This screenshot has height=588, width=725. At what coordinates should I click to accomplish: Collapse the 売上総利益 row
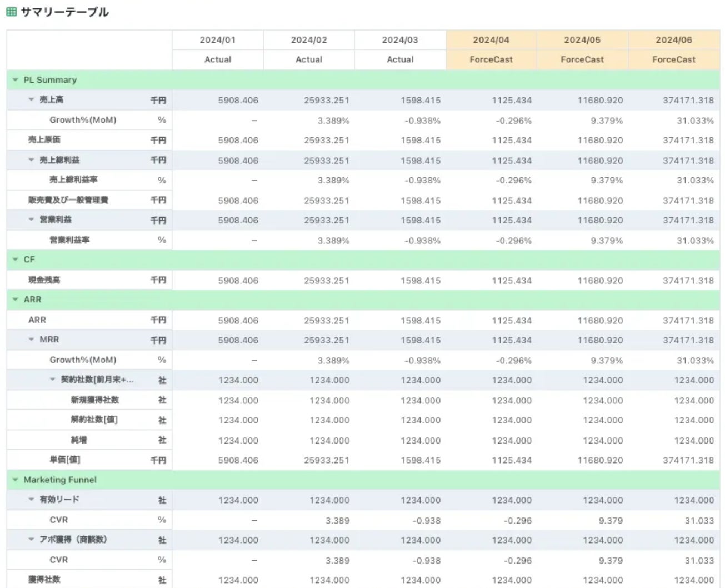(32, 160)
